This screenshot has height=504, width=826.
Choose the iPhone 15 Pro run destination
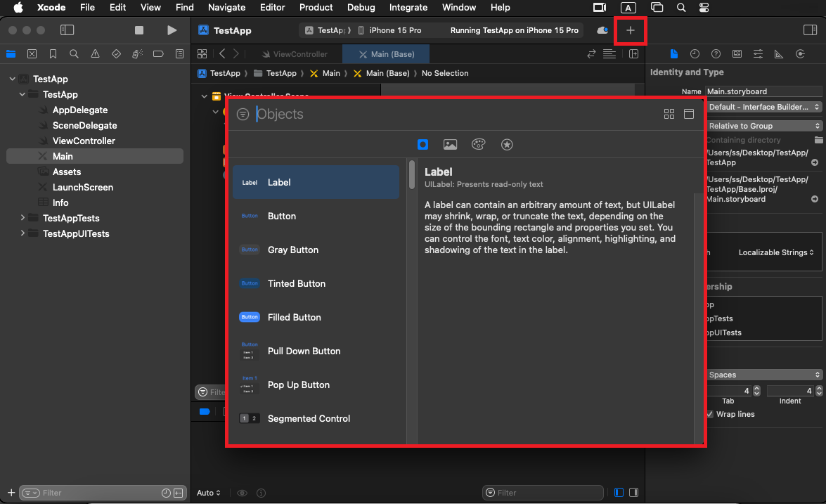[390, 30]
